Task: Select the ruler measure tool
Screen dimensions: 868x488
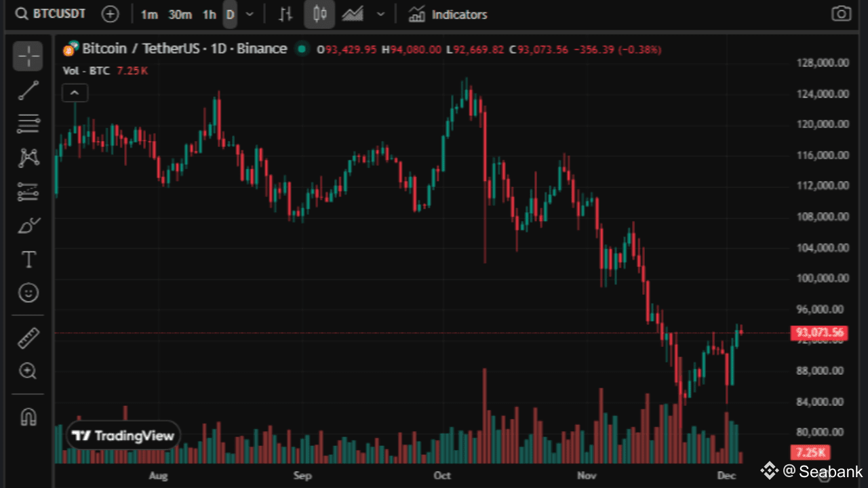Action: [28, 338]
